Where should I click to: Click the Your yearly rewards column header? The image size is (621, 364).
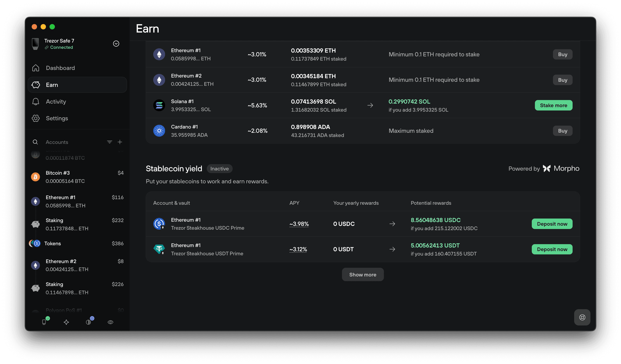pyautogui.click(x=356, y=203)
